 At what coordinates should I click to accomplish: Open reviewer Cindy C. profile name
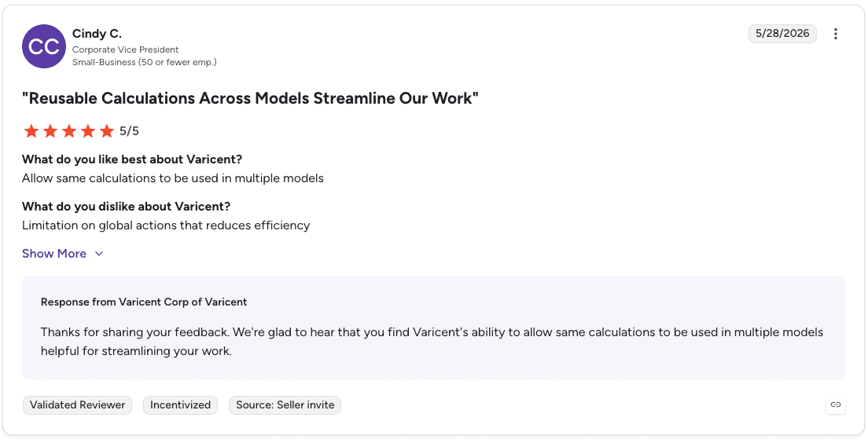tap(97, 35)
